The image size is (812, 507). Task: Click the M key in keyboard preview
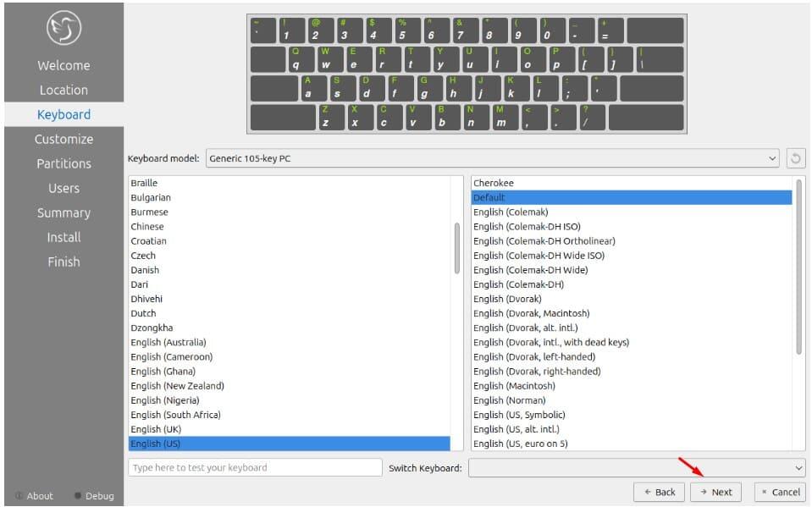[x=500, y=117]
